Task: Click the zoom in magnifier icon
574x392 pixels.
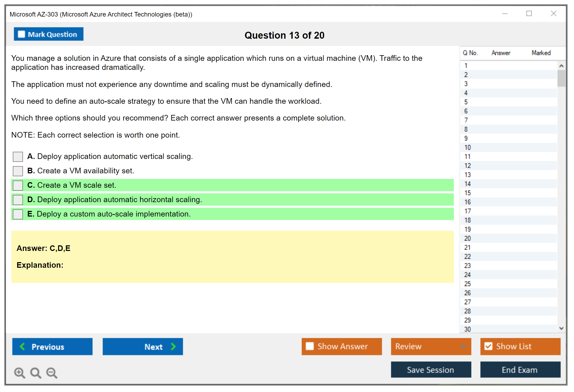Action: point(19,373)
